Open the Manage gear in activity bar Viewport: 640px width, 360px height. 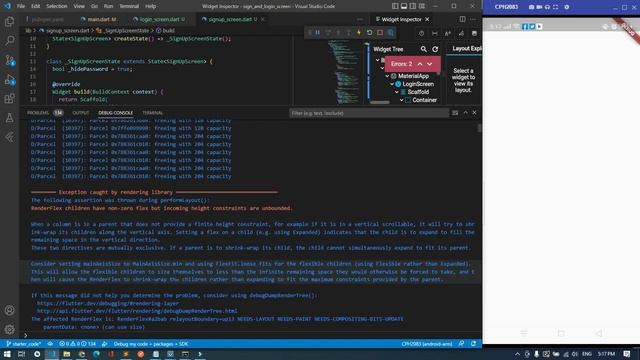9,329
